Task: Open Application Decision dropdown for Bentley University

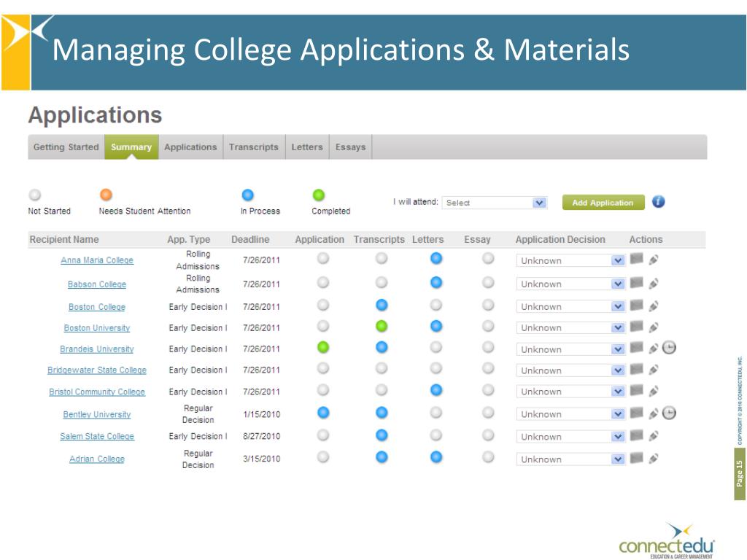Action: [570, 414]
